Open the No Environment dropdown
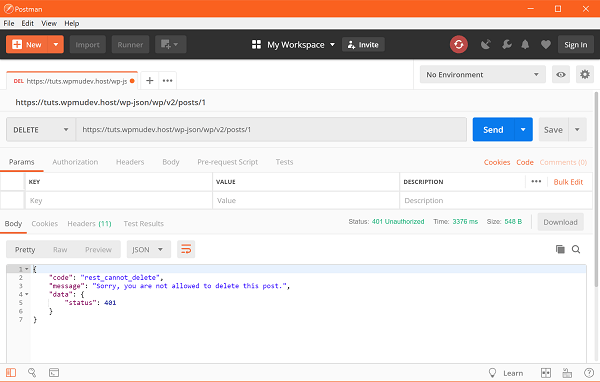 coord(483,75)
